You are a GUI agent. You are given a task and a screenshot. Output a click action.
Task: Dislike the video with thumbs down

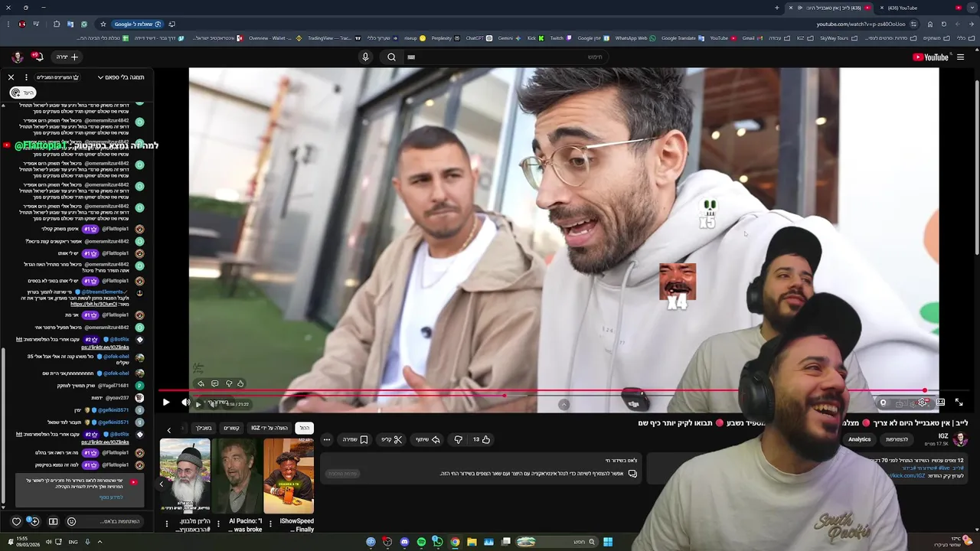click(x=459, y=440)
